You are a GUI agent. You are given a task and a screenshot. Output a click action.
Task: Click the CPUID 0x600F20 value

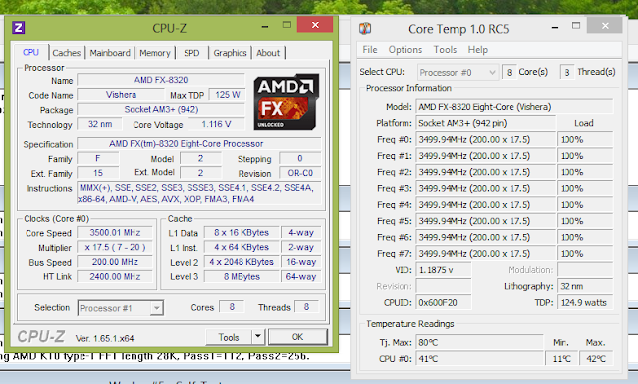444,302
